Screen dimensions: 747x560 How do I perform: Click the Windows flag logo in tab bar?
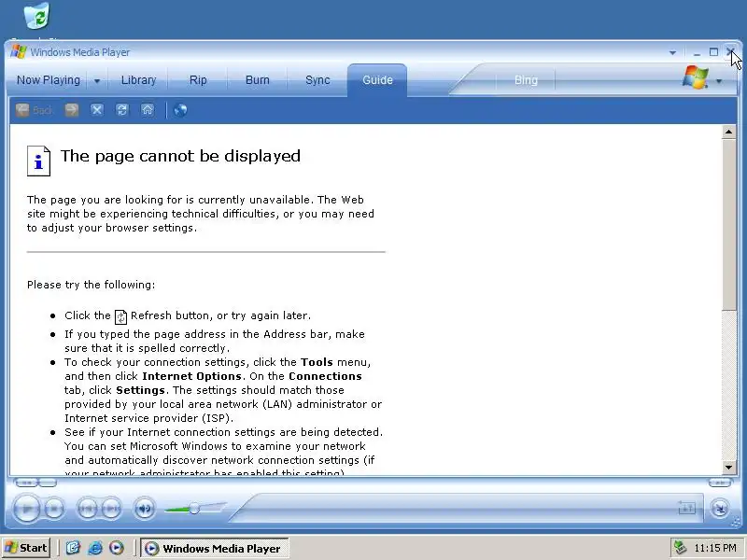[696, 77]
